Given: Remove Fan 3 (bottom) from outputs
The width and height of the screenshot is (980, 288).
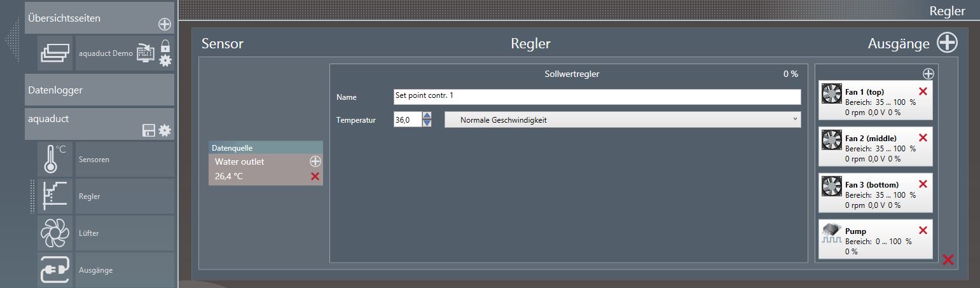Looking at the screenshot, I should pyautogui.click(x=923, y=184).
